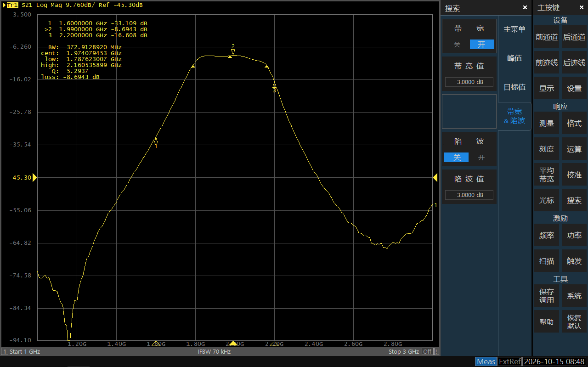Click the 刻度 key
This screenshot has width=588, height=367.
pos(547,149)
